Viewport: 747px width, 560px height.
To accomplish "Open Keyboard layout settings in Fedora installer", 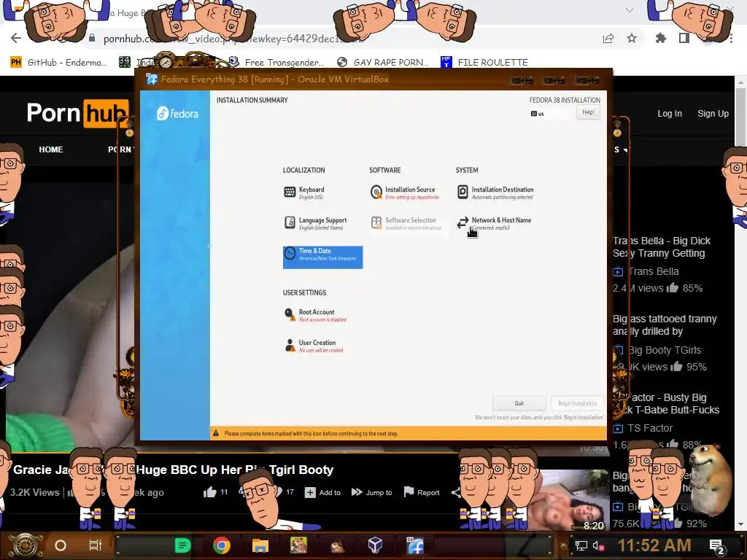I will coord(305,192).
